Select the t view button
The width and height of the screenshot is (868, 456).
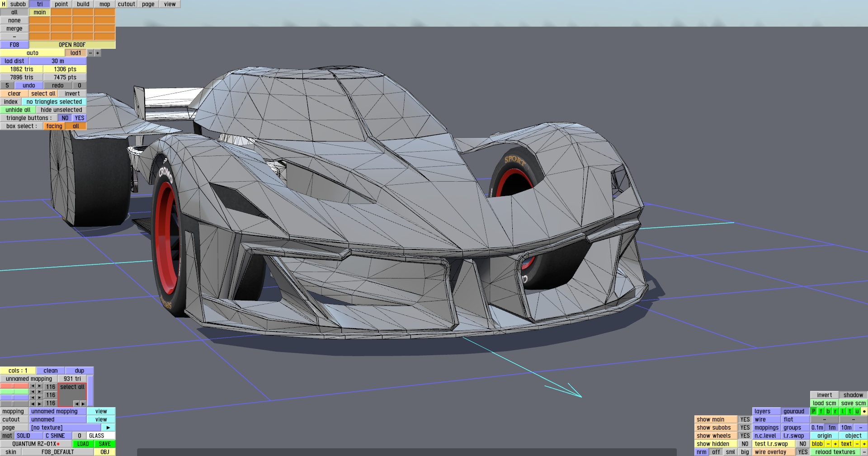(850, 411)
